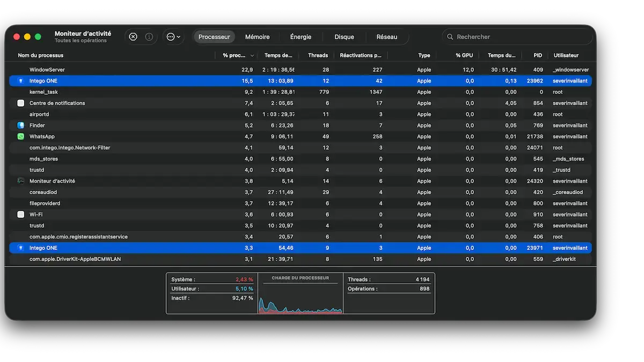
Task: Switch to the Énergie tab
Action: [301, 37]
